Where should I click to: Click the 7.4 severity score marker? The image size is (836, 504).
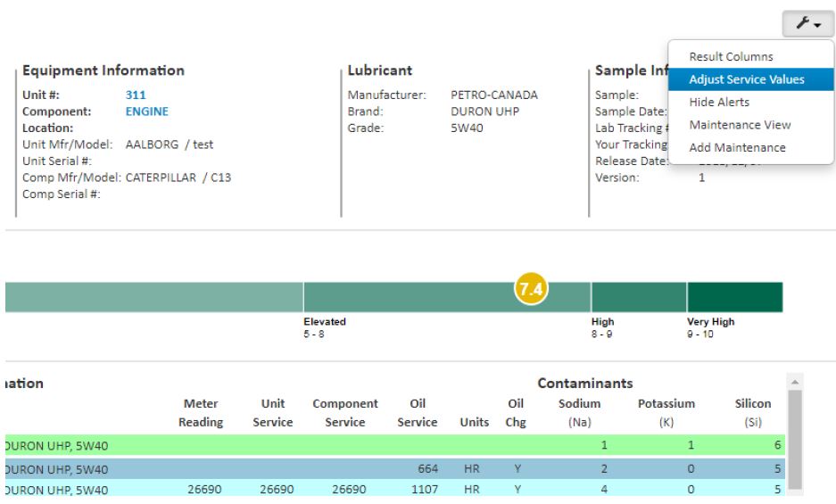click(x=532, y=289)
